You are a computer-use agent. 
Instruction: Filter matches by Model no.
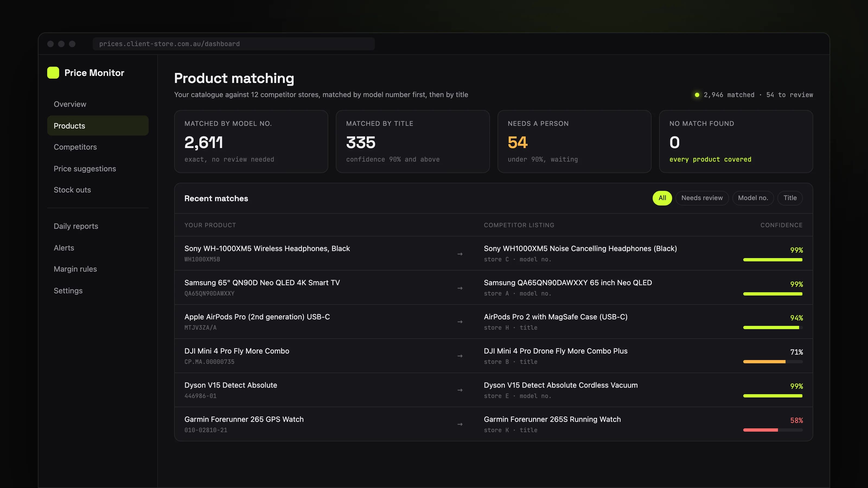753,198
